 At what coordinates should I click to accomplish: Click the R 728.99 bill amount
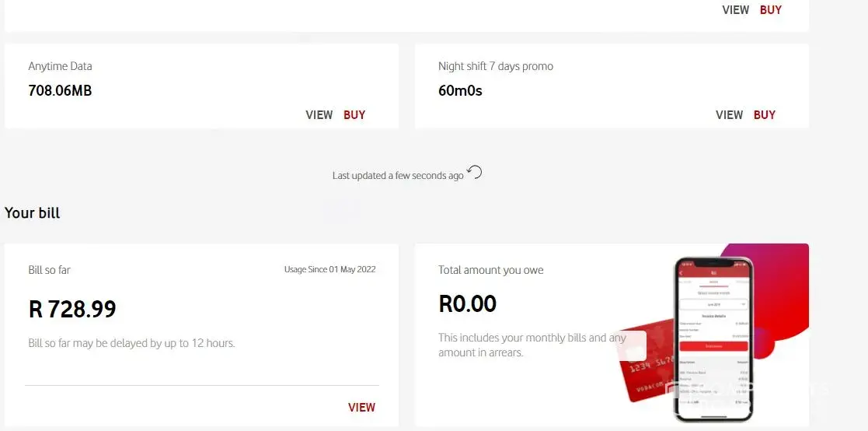pos(72,309)
